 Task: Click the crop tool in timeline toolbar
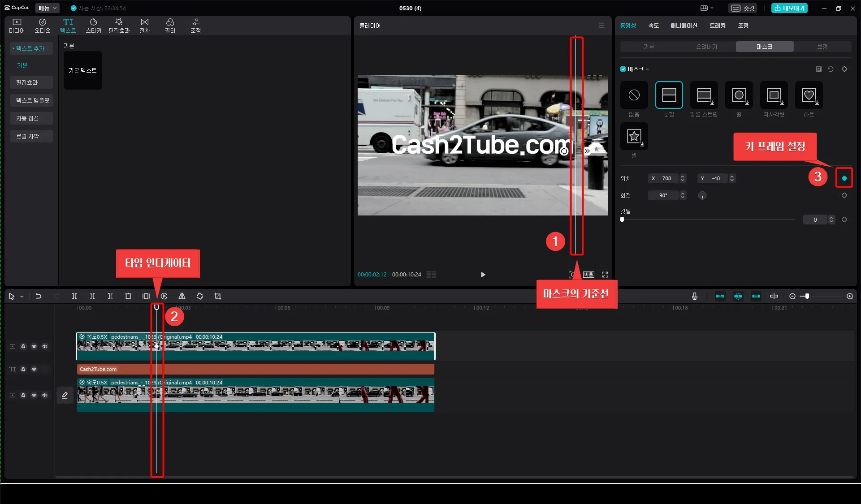(218, 296)
